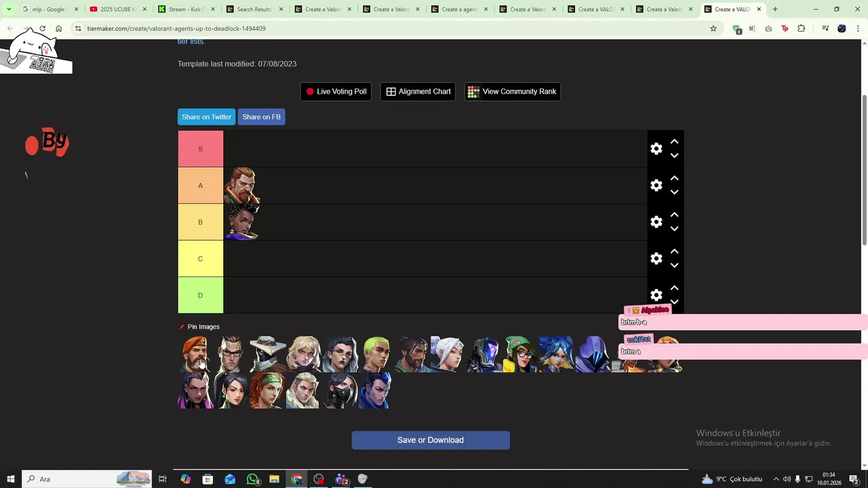Move tier S row up
The image size is (868, 488).
[675, 142]
